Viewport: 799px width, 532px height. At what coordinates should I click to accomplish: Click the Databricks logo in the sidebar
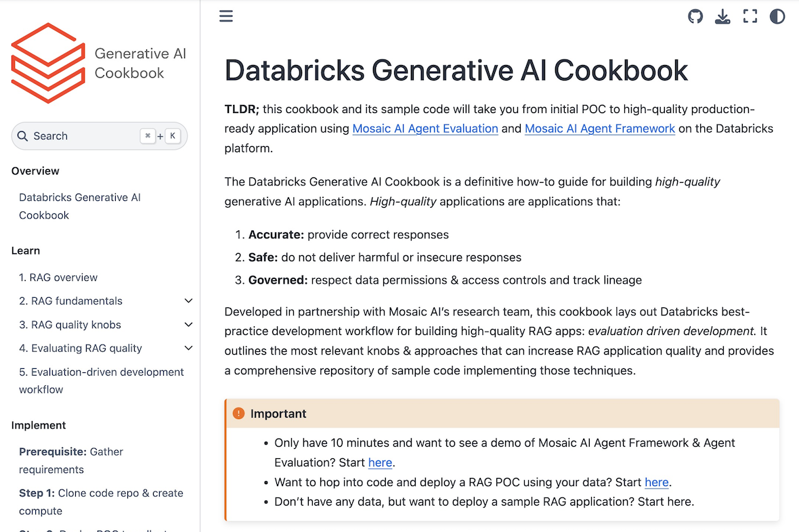48,63
